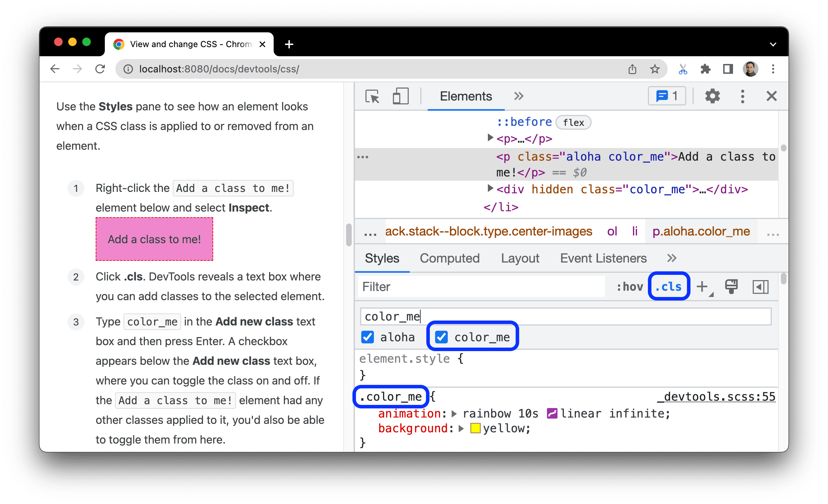Toggle the aloha class checkbox
This screenshot has height=504, width=828.
pos(368,337)
